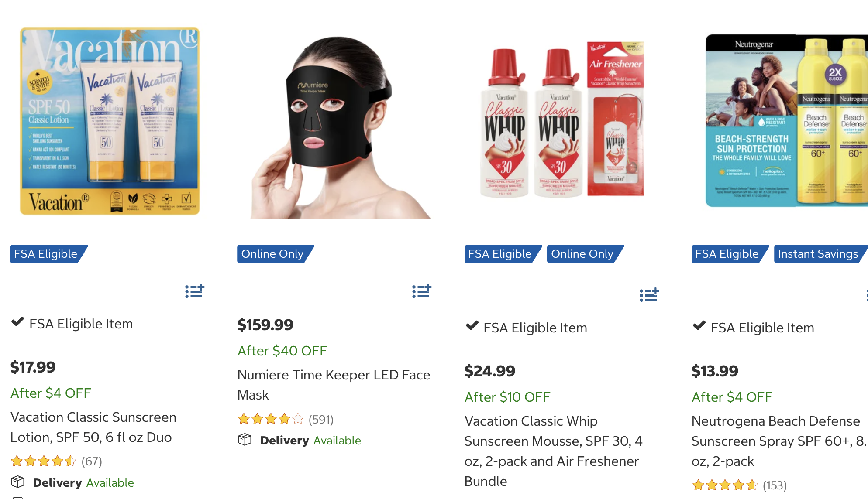View the 591 reviews for Numiere mask
This screenshot has width=868, height=499.
click(321, 419)
